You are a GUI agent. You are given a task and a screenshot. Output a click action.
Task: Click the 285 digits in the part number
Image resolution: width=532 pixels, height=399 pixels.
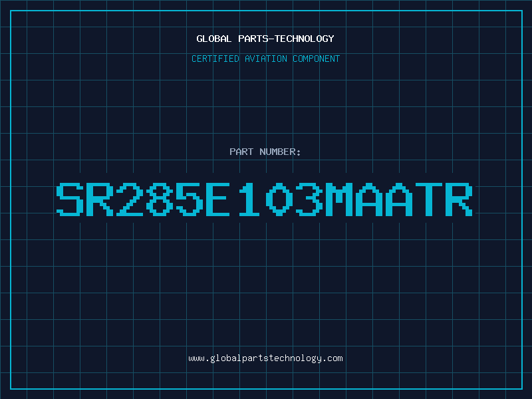tap(160, 199)
